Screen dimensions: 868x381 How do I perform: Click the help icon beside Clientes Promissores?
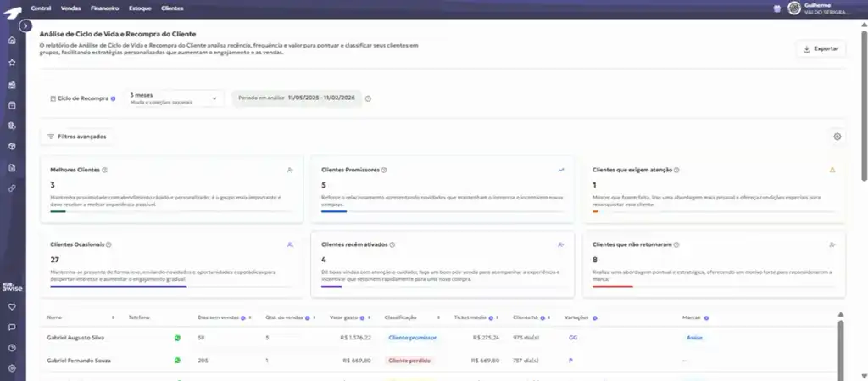click(x=384, y=170)
